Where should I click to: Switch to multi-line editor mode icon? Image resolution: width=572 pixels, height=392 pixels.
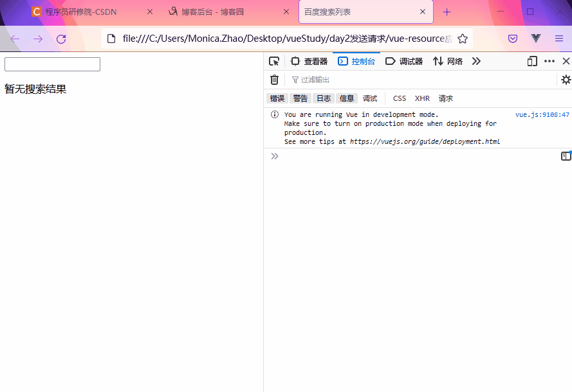[x=566, y=156]
